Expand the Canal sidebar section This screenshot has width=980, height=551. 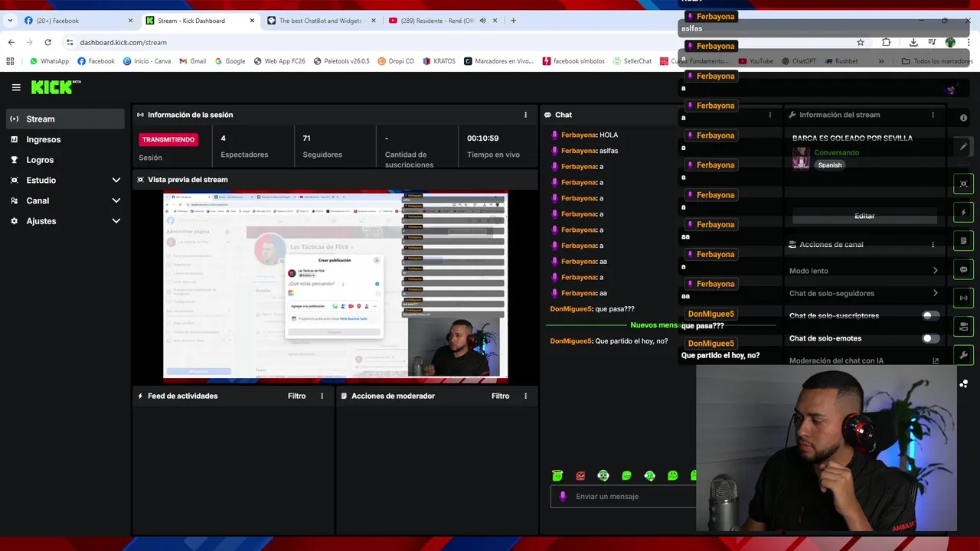[65, 201]
